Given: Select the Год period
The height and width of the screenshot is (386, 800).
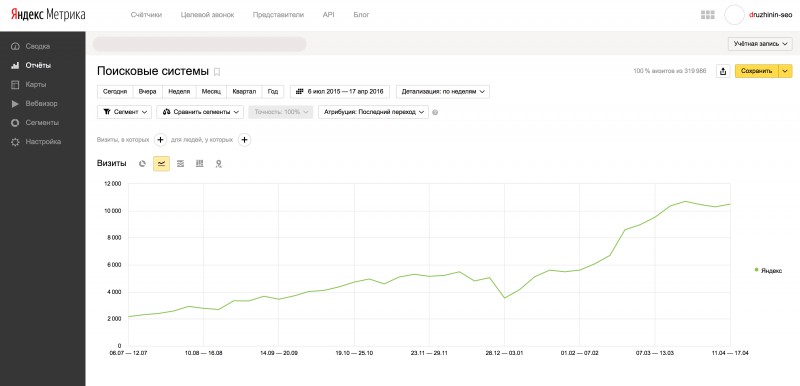Looking at the screenshot, I should tap(273, 92).
